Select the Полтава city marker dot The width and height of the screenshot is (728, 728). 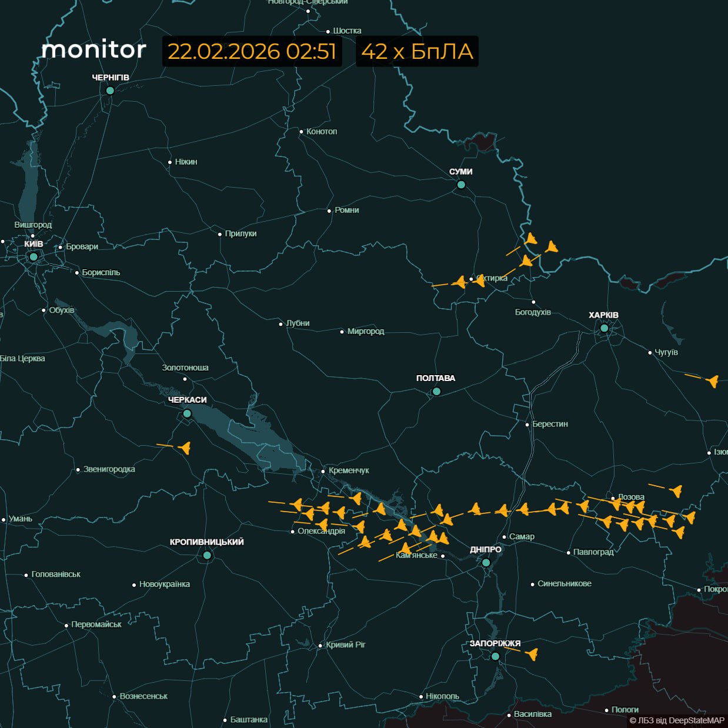[x=436, y=391]
